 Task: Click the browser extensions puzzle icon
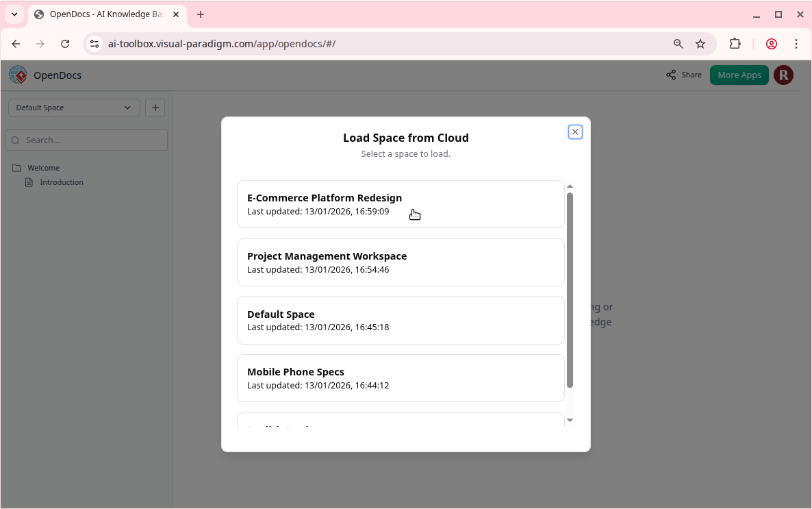coord(735,43)
